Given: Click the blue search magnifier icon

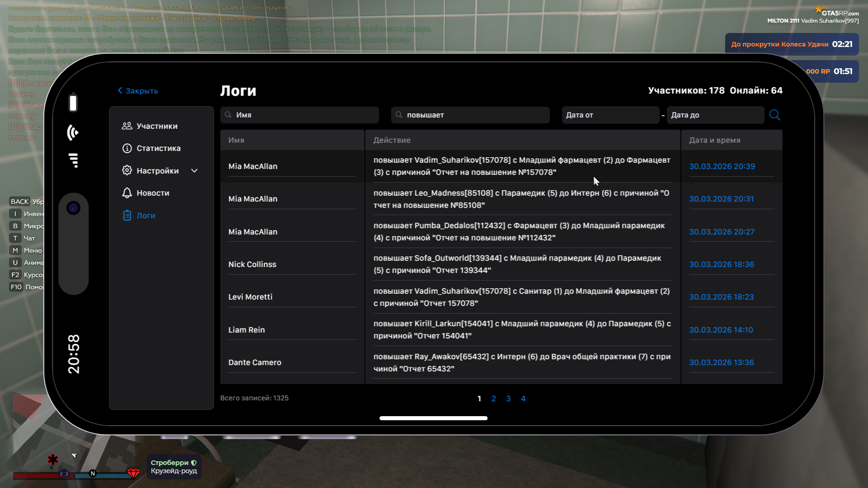Looking at the screenshot, I should (774, 115).
